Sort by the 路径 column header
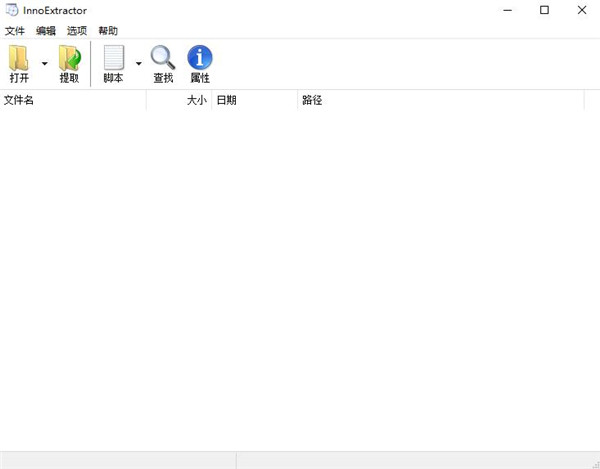 441,100
